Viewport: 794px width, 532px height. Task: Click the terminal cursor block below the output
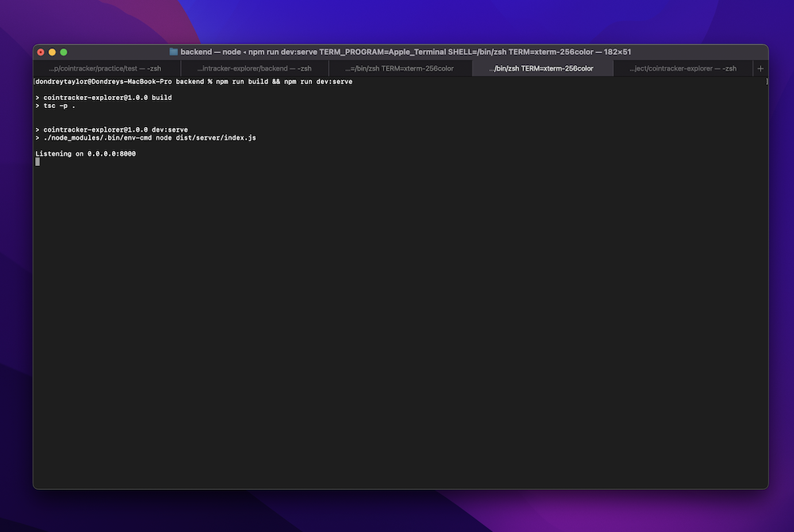pyautogui.click(x=37, y=162)
